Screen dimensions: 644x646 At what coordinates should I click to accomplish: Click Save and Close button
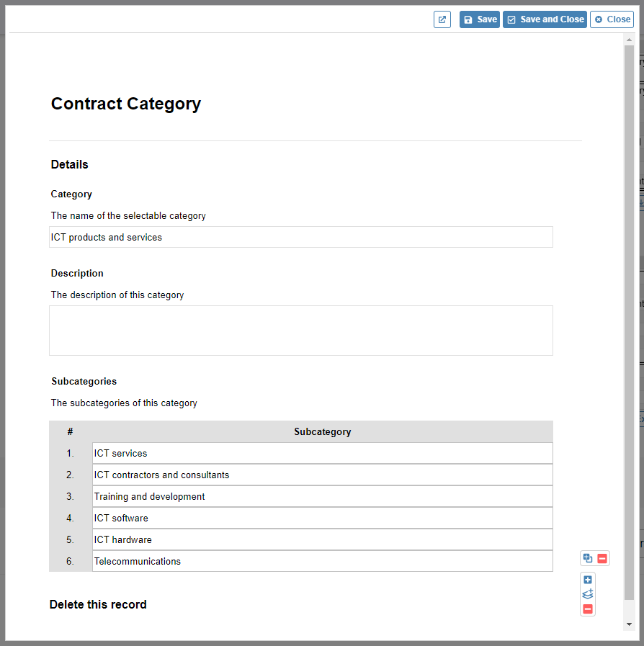tap(545, 19)
